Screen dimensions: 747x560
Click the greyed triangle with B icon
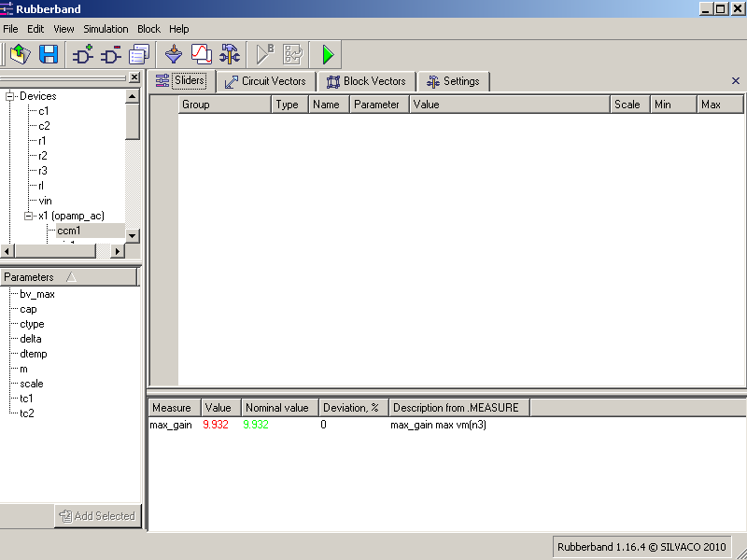tap(265, 54)
